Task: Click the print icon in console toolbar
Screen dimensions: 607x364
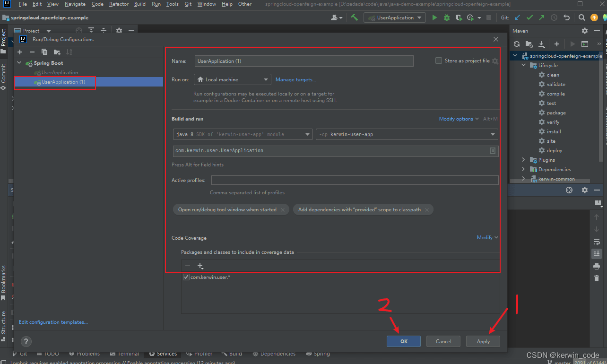Action: coord(597,266)
